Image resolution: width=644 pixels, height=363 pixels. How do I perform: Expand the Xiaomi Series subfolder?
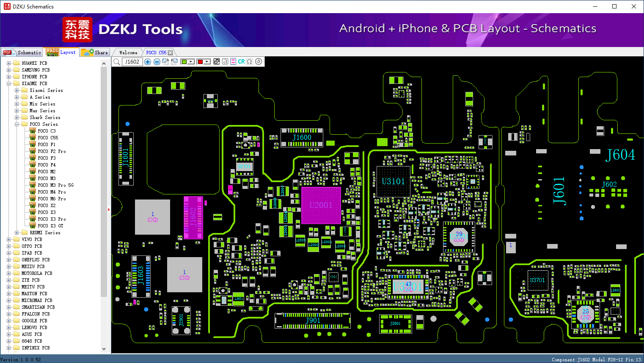point(17,90)
